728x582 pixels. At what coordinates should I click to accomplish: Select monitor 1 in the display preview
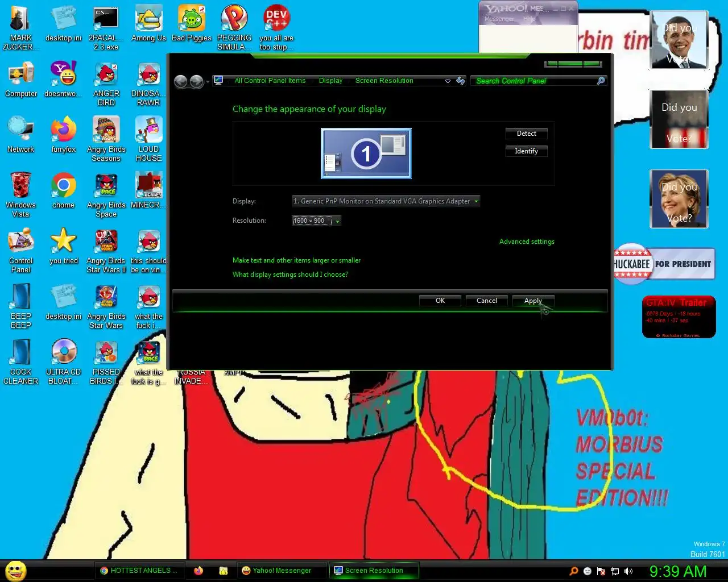366,153
